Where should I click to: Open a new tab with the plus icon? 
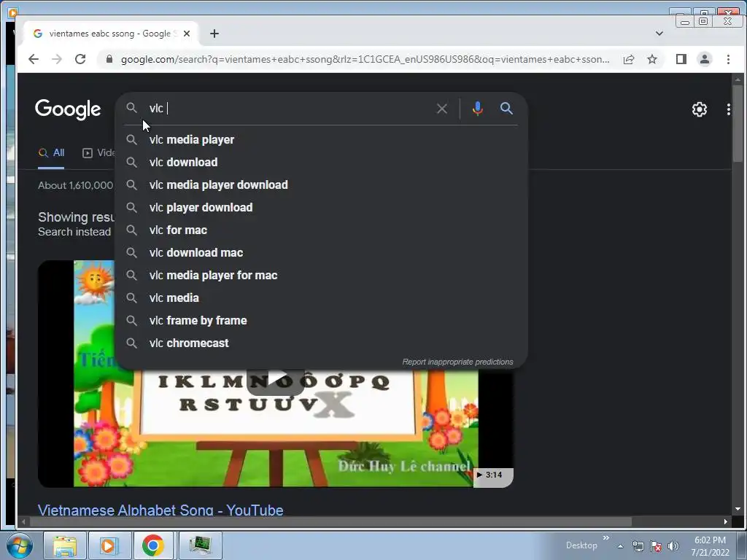[214, 34]
